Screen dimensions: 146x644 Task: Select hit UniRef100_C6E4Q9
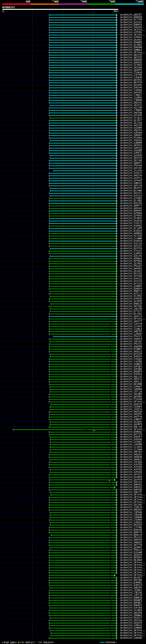[x=131, y=638]
